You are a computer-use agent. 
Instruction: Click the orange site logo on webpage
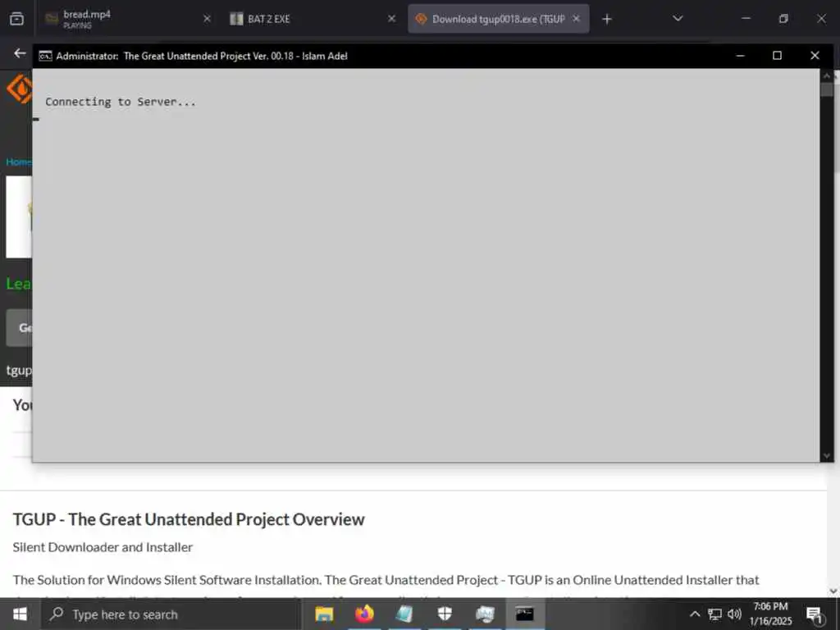click(x=20, y=89)
